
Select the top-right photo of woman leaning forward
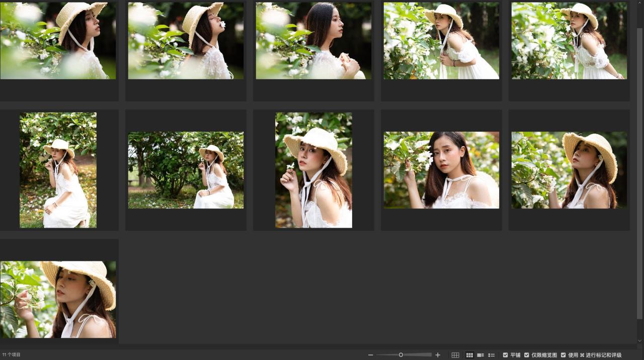click(569, 41)
